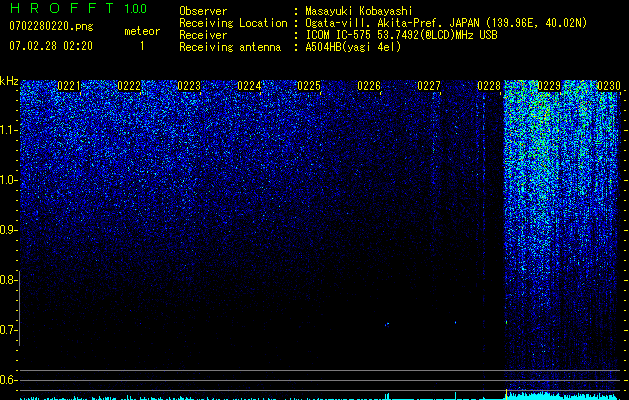Click the date 07.02.28 02:20

click(51, 46)
